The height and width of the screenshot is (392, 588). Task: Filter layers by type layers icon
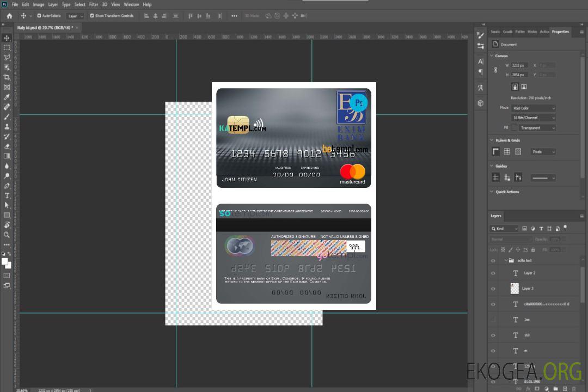[x=541, y=229]
